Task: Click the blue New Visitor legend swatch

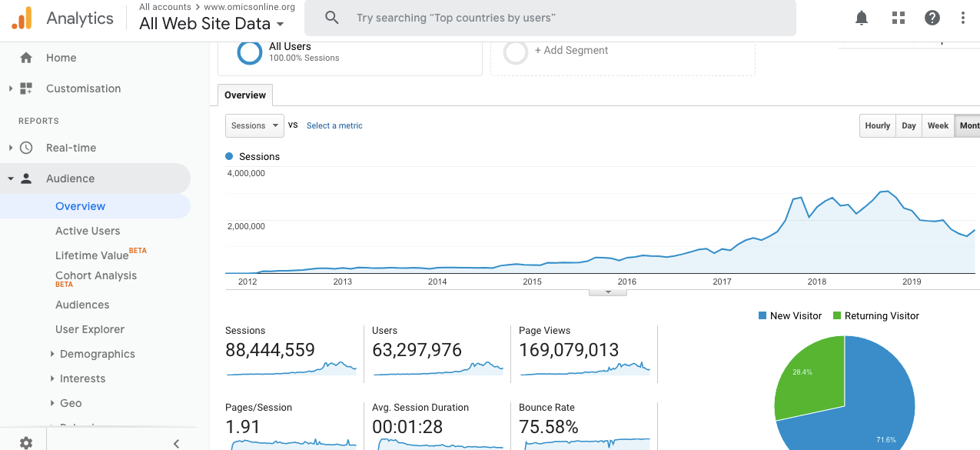Action: (762, 315)
